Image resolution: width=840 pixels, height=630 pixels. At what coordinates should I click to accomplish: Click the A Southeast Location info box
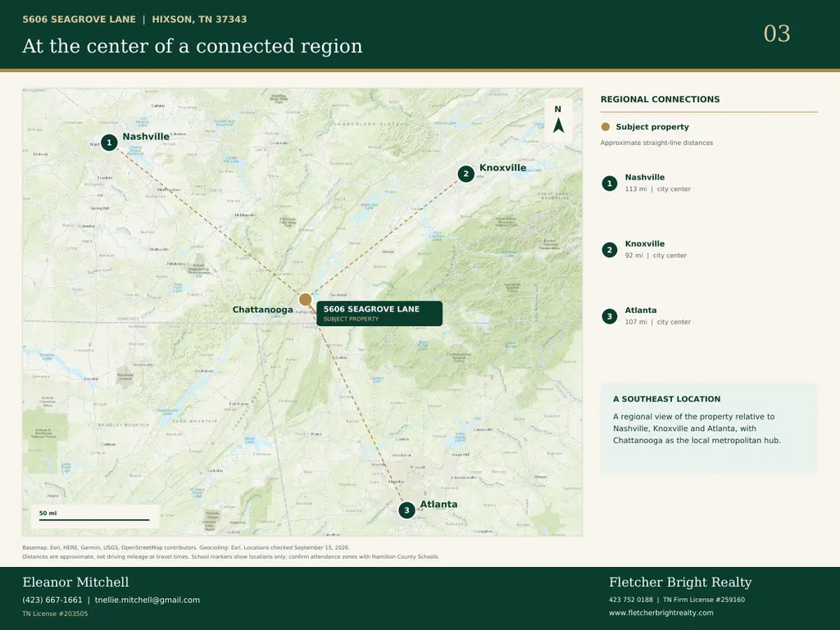(x=709, y=428)
